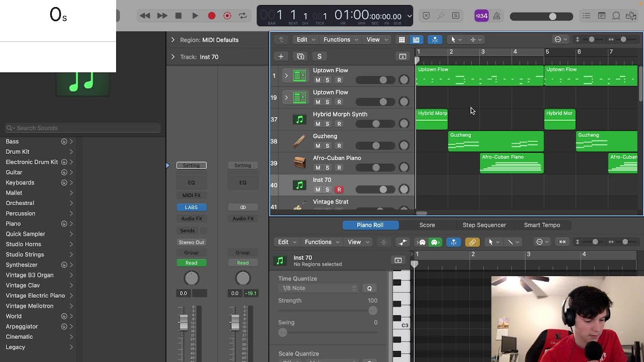Open the tracks area Edit menu
The width and height of the screenshot is (644, 362).
pyautogui.click(x=305, y=40)
